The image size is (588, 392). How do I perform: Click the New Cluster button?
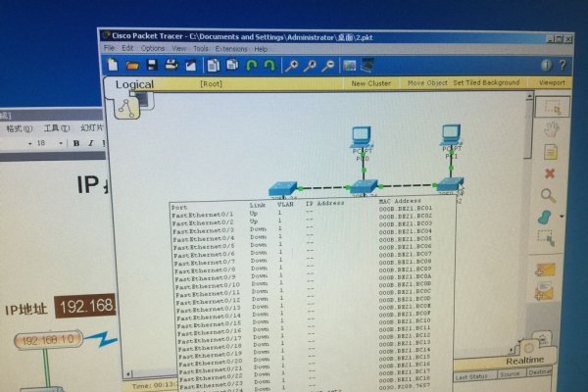pos(371,83)
